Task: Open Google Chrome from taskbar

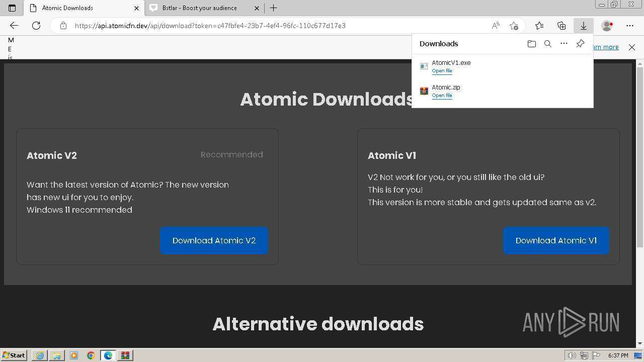Action: point(91,355)
